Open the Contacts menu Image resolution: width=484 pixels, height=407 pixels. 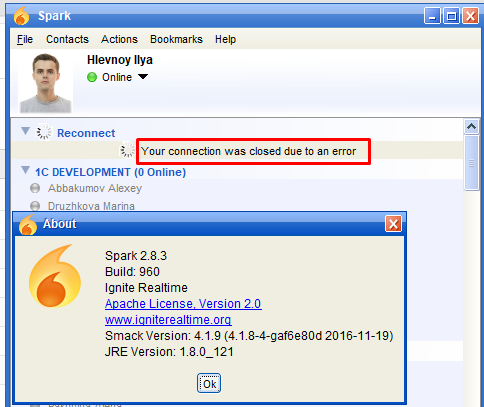(x=67, y=39)
